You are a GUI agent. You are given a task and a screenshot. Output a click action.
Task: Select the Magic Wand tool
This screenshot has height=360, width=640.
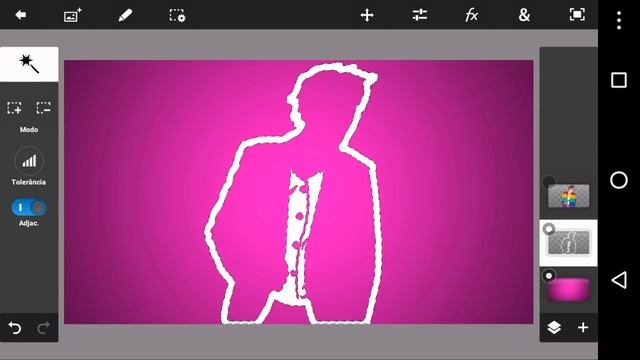point(29,64)
